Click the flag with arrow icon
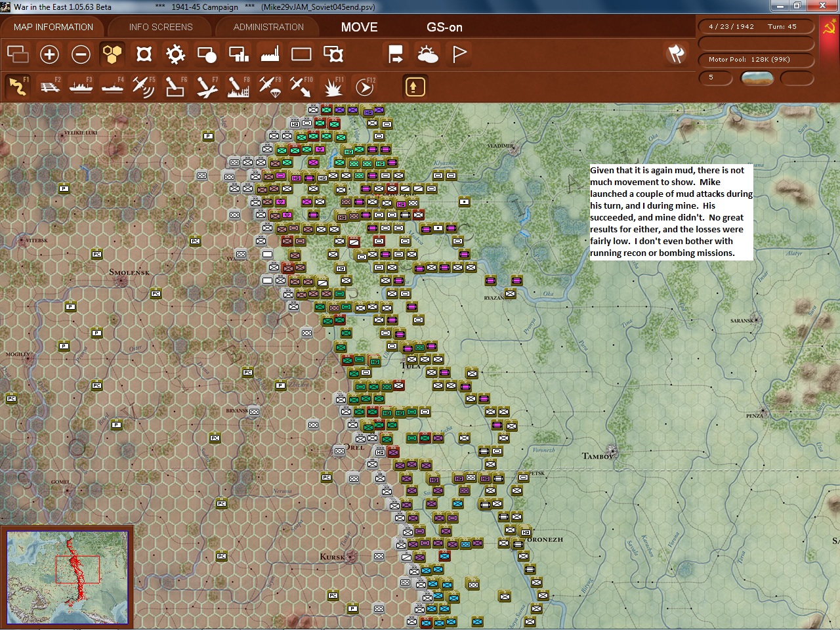Viewport: 840px width, 630px height. click(x=396, y=54)
